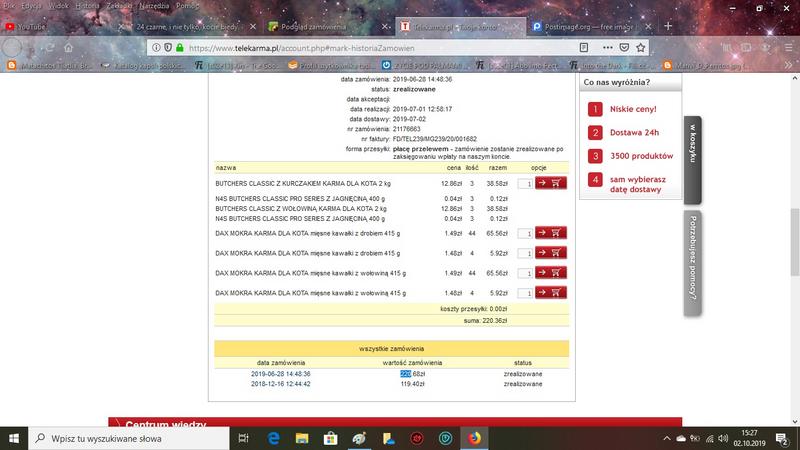Viewport: 800px width, 450px height.
Task: Show hidden system tray icons
Action: (x=667, y=438)
